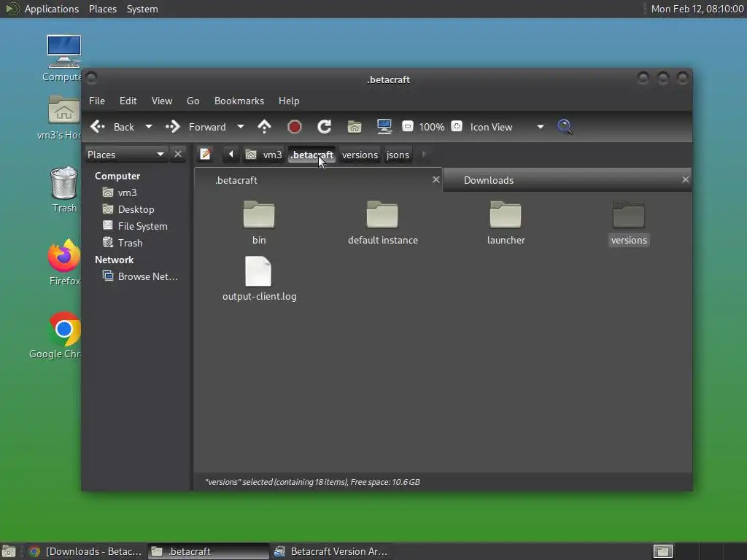Open the Help menu

(x=289, y=101)
